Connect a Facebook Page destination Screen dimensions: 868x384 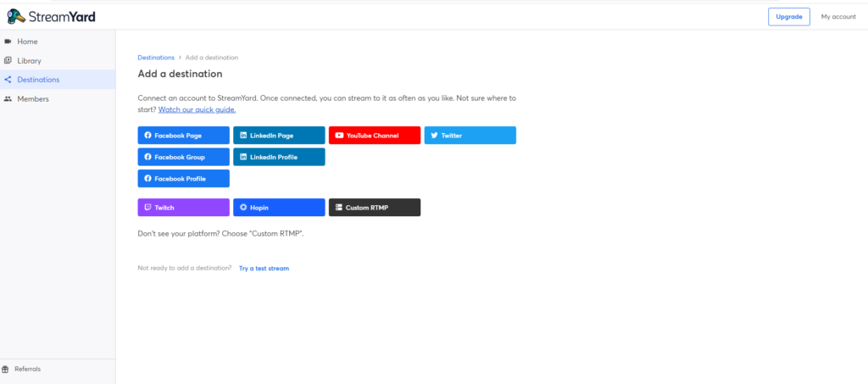coord(183,135)
